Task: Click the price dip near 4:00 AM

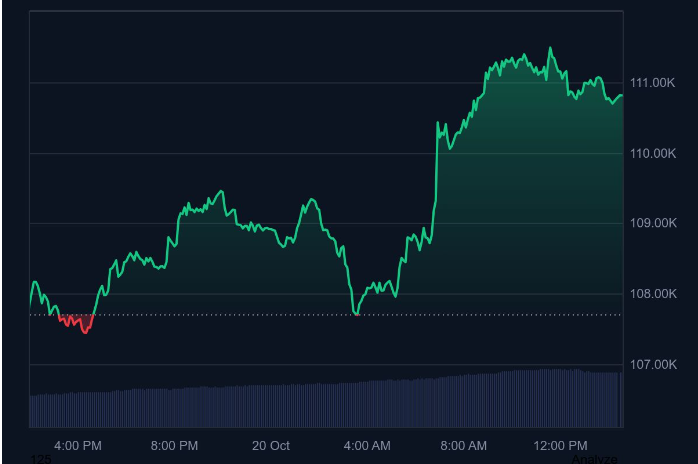Action: tap(357, 313)
